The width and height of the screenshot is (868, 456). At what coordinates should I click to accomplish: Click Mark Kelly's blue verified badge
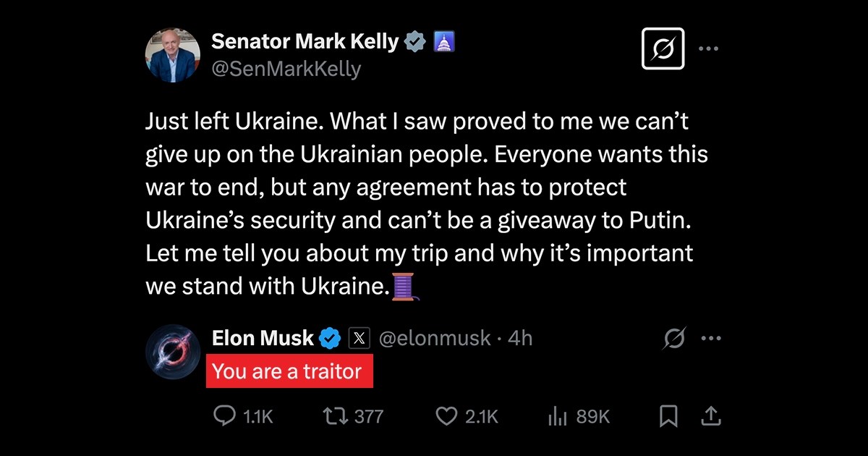point(412,41)
